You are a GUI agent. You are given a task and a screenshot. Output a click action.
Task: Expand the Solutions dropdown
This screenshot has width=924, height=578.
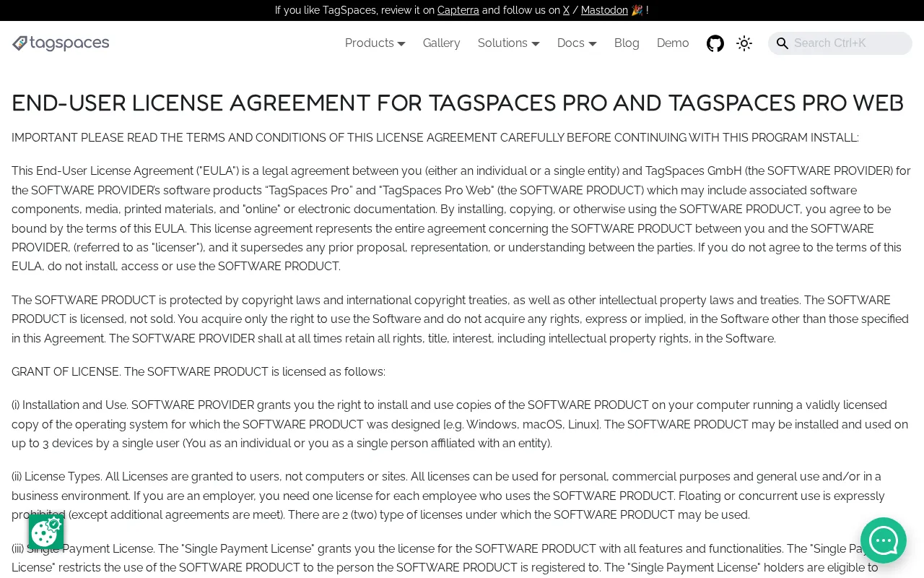(509, 43)
